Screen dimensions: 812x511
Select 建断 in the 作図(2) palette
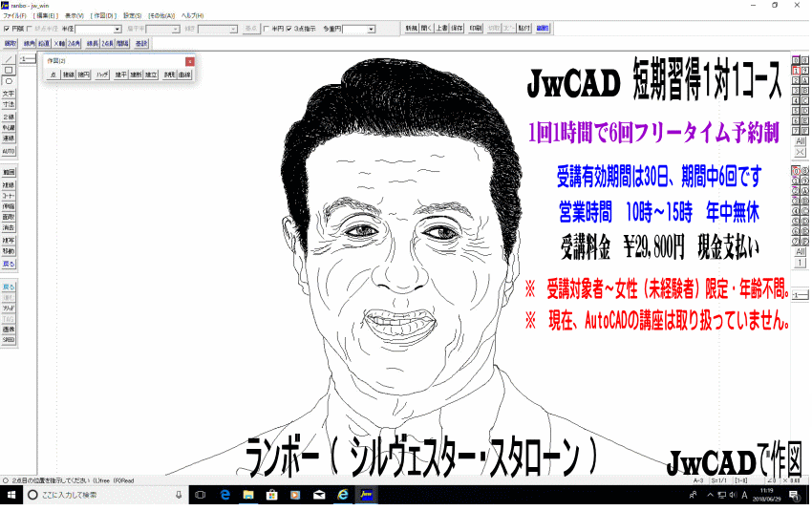coord(136,75)
